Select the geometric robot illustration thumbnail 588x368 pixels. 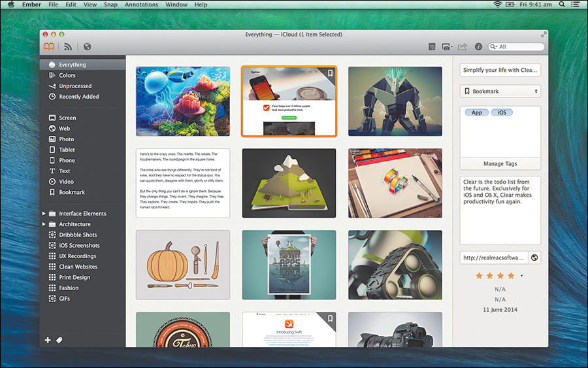click(395, 101)
